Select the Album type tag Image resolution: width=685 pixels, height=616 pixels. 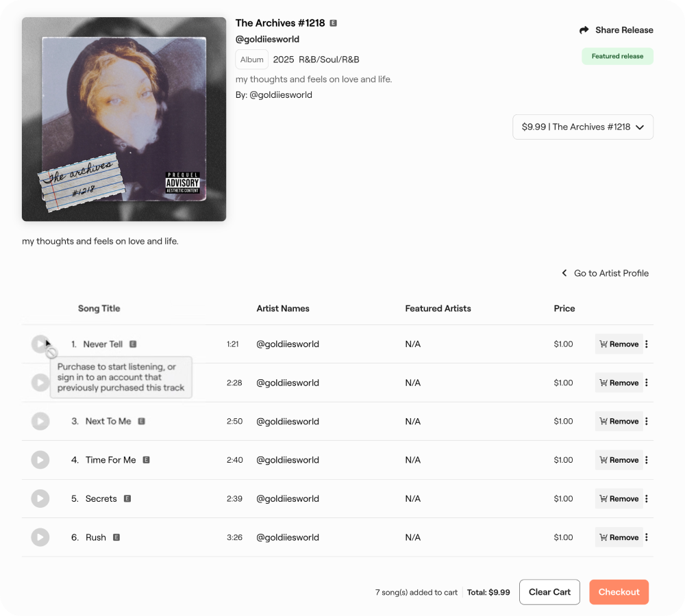251,60
